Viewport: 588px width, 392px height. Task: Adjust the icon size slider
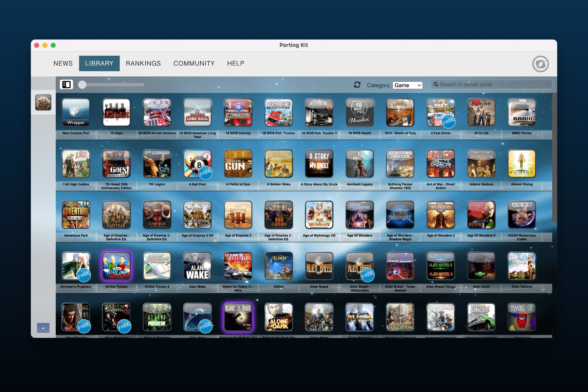click(111, 85)
